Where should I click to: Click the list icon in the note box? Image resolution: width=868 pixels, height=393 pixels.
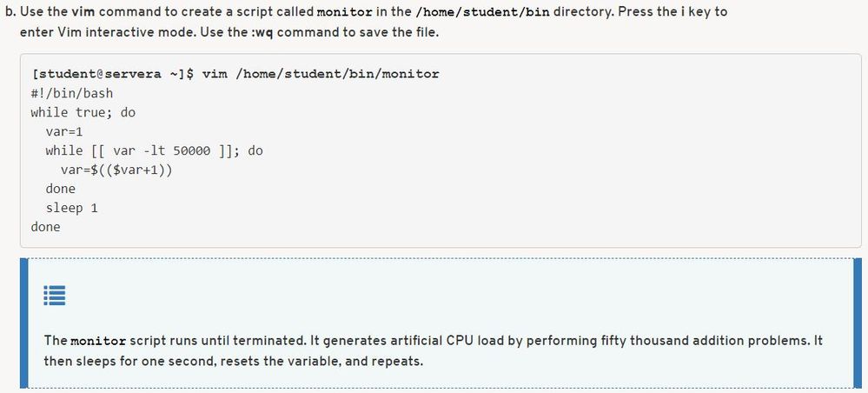click(x=55, y=296)
